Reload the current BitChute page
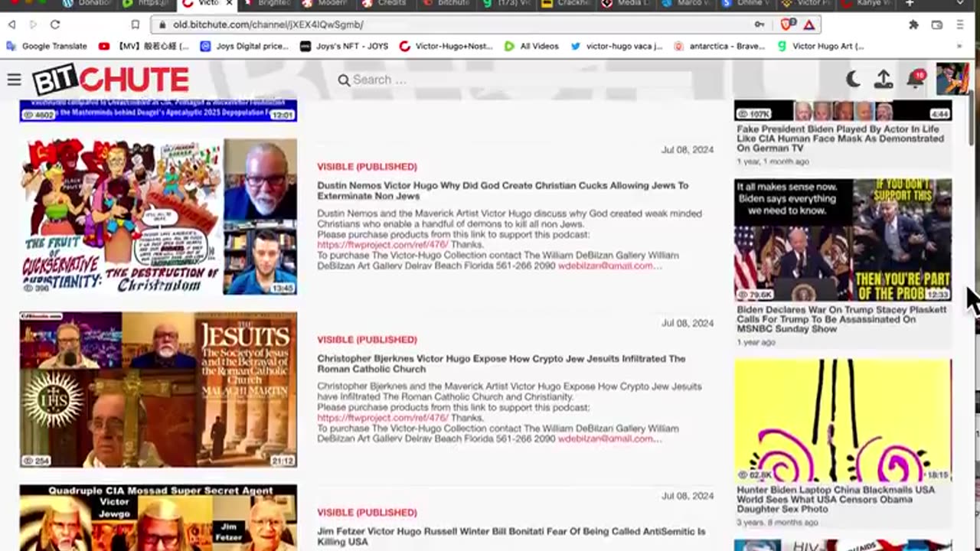 tap(55, 24)
